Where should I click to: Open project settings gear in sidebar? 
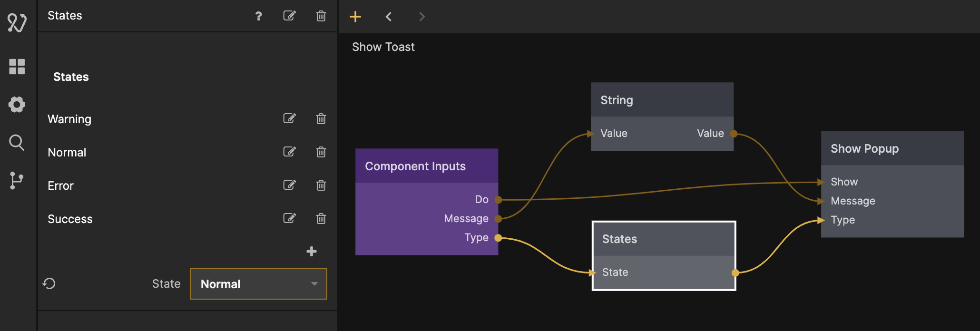pyautogui.click(x=17, y=105)
